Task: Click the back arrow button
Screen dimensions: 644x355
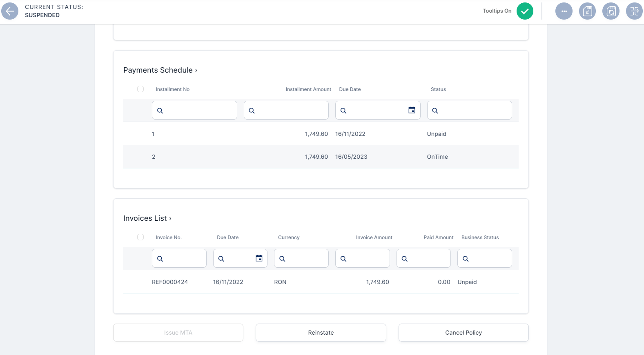Action: pyautogui.click(x=10, y=11)
